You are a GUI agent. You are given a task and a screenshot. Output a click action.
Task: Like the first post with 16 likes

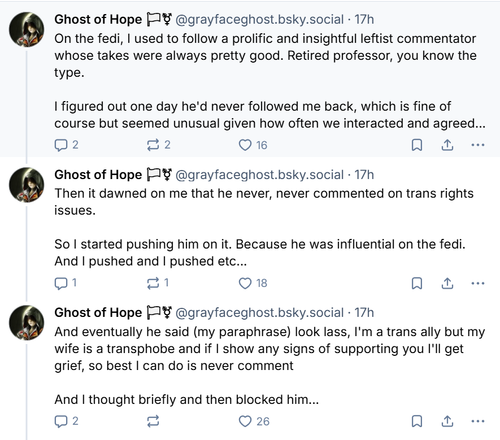(x=253, y=145)
